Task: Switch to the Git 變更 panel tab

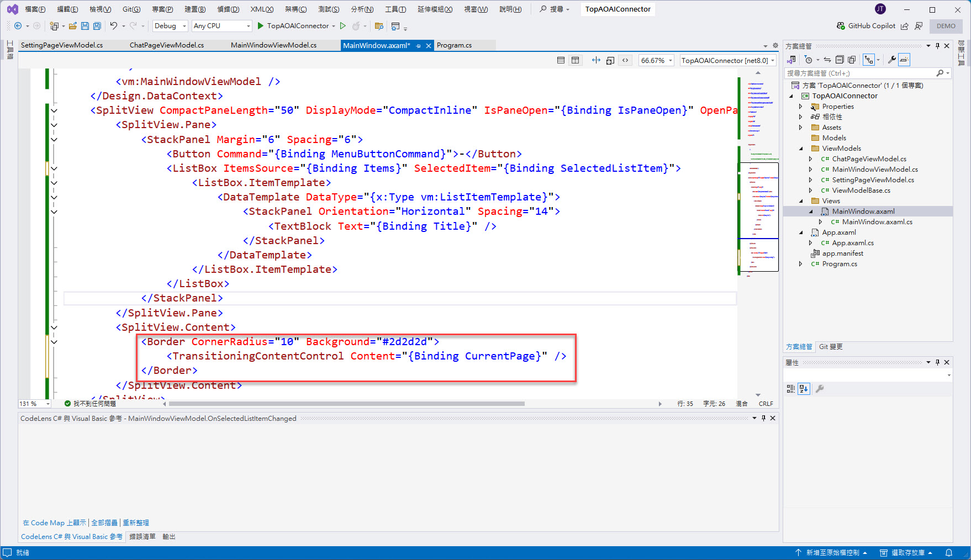Action: tap(831, 347)
